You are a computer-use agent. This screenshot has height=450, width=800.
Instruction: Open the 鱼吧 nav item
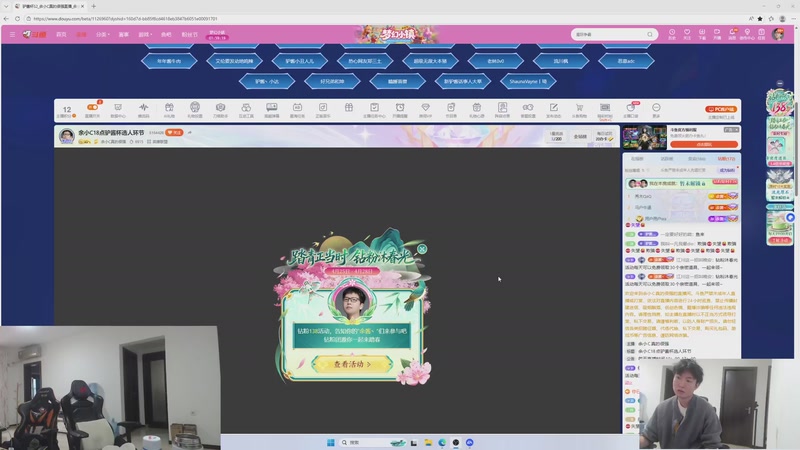pos(166,35)
